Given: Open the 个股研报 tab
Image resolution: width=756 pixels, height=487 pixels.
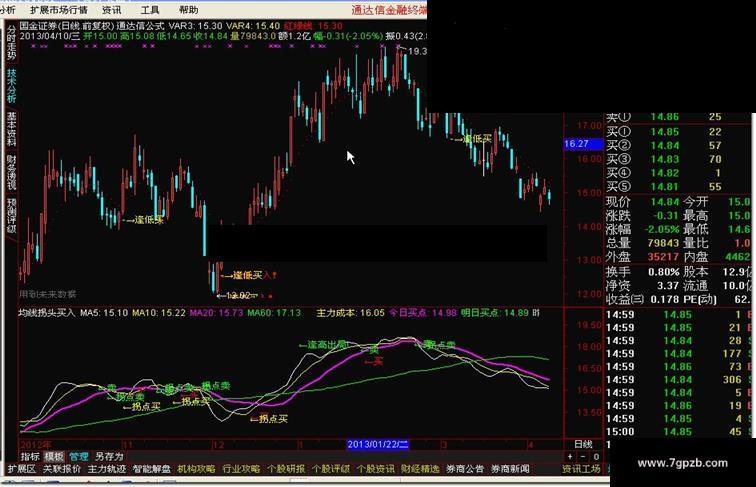Looking at the screenshot, I should coord(286,469).
